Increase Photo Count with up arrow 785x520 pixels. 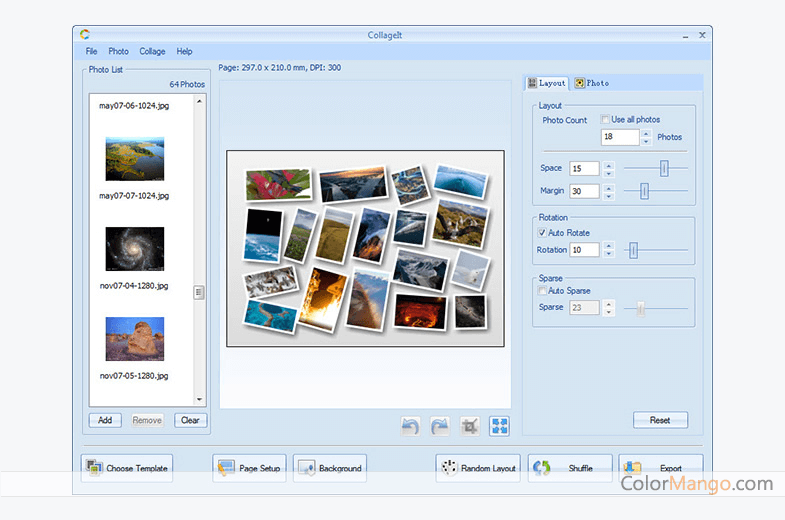point(646,133)
